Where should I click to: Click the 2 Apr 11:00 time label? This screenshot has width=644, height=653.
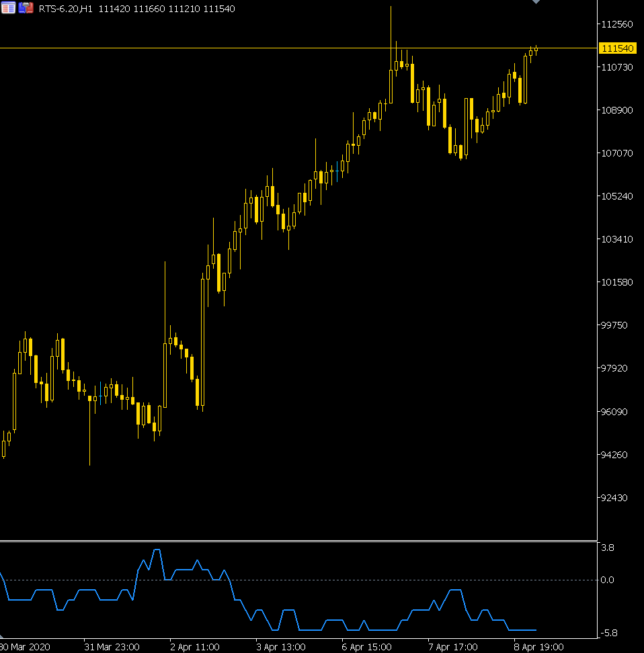point(194,647)
